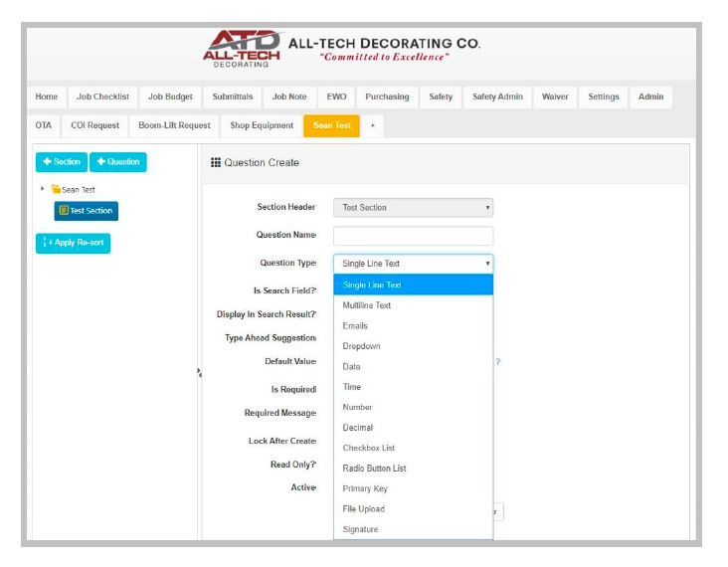Pick Time question type
Image resolution: width=728 pixels, height=567 pixels.
413,387
